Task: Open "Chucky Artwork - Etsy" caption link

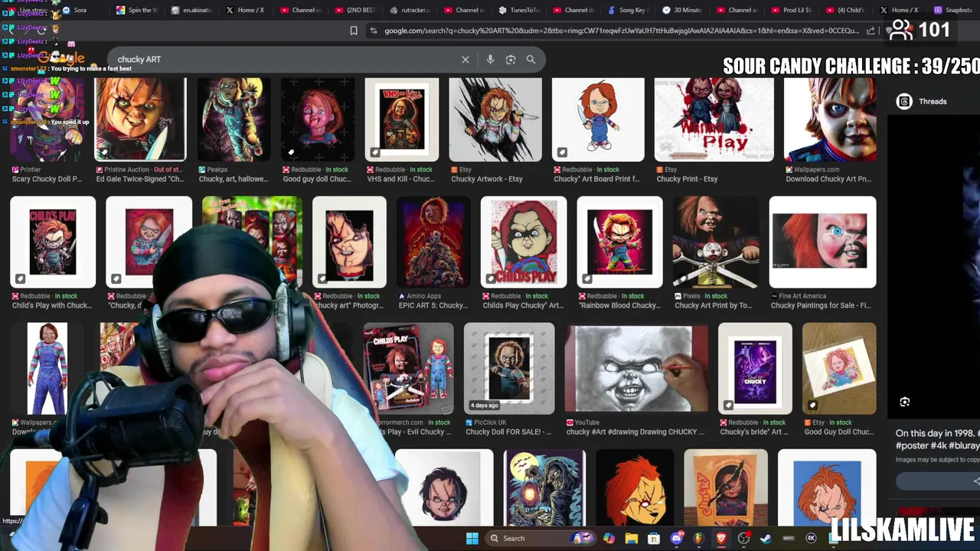Action: pyautogui.click(x=487, y=179)
